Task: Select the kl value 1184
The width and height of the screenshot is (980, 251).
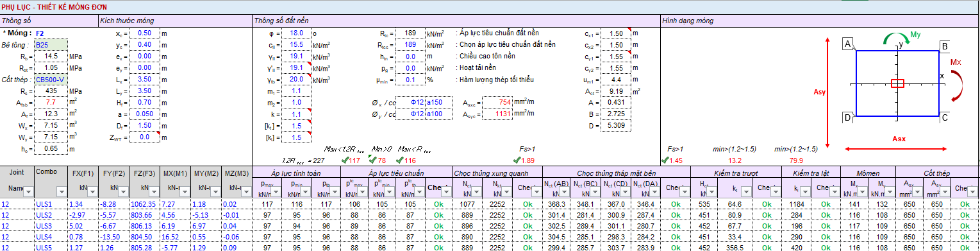Action: tap(797, 204)
